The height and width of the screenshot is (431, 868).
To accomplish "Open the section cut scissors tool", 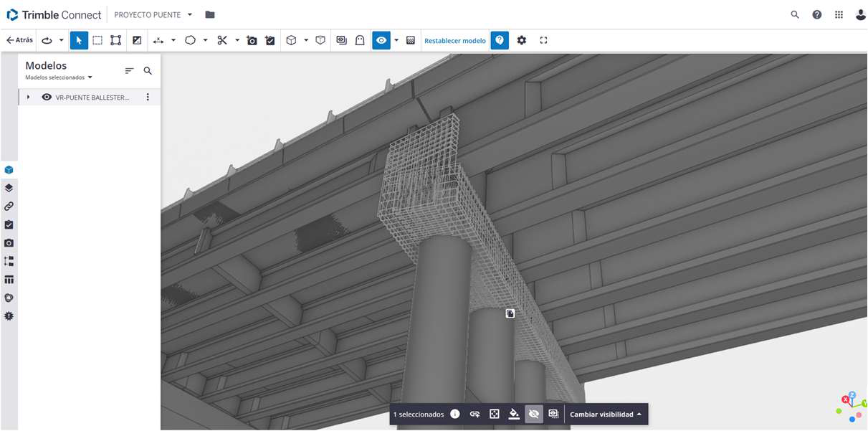I will click(x=223, y=40).
